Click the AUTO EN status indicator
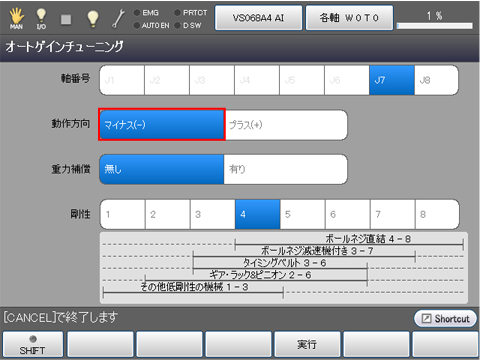This screenshot has height=360, width=480. tap(151, 25)
